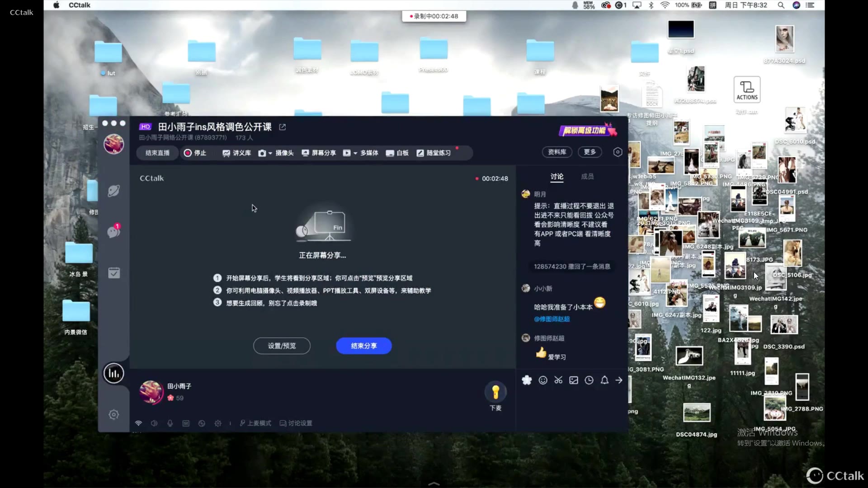
Task: Click the Siri icon in the menu bar
Action: pyautogui.click(x=796, y=5)
